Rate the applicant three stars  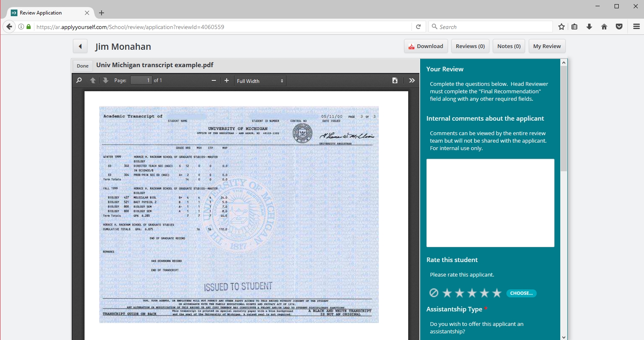tap(472, 293)
